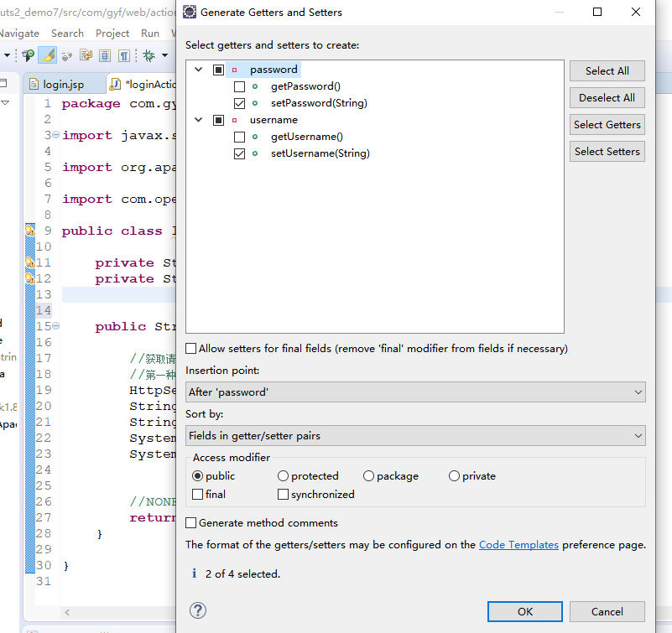Uncheck the setUsername(String) checkbox
This screenshot has height=633, width=672.
240,153
